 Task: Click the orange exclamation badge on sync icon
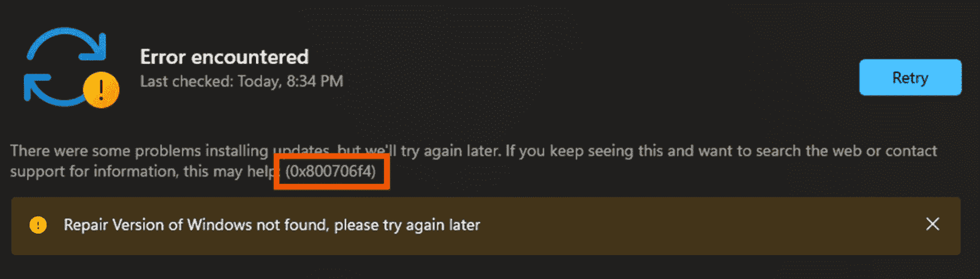click(x=101, y=90)
